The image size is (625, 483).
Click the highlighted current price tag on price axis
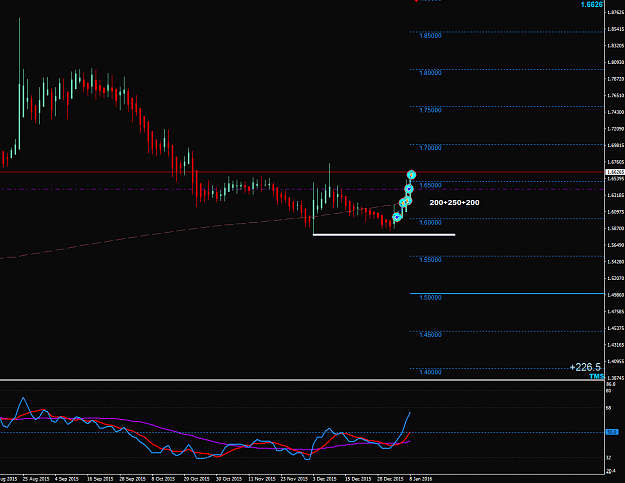[x=615, y=172]
